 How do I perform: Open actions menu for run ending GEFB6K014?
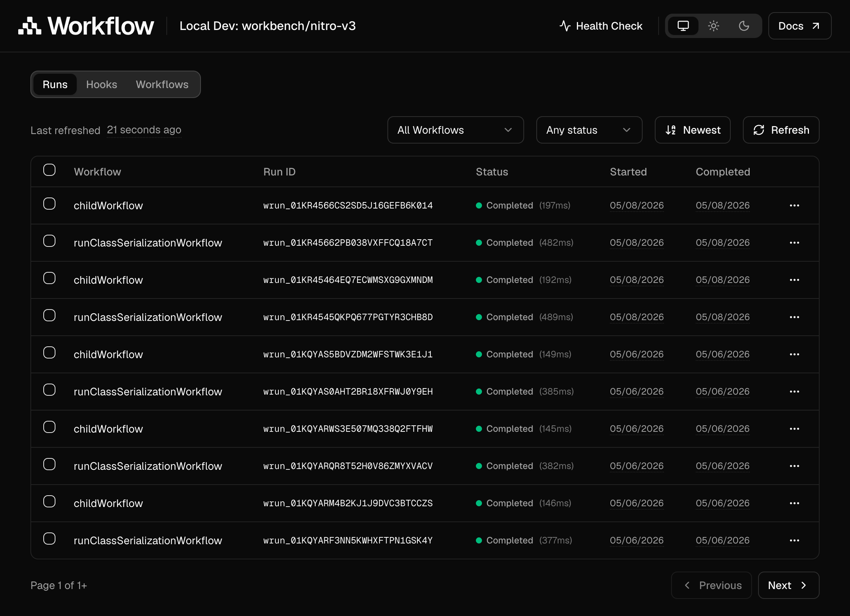pyautogui.click(x=794, y=205)
